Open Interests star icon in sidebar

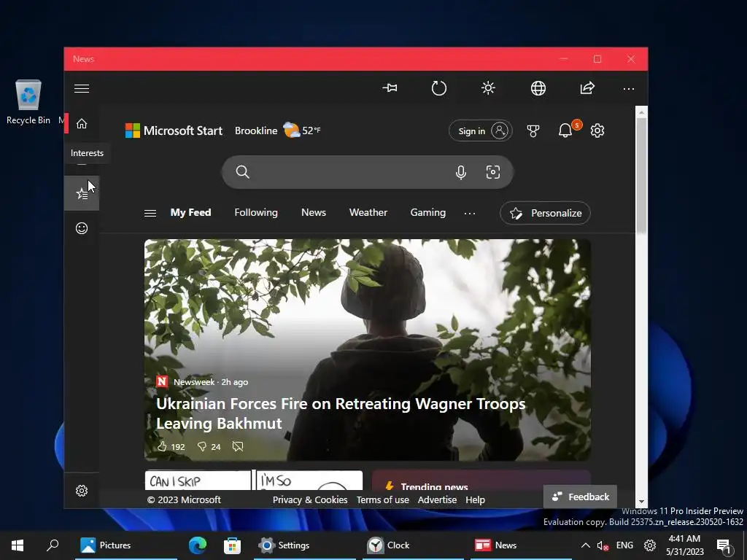pyautogui.click(x=82, y=193)
